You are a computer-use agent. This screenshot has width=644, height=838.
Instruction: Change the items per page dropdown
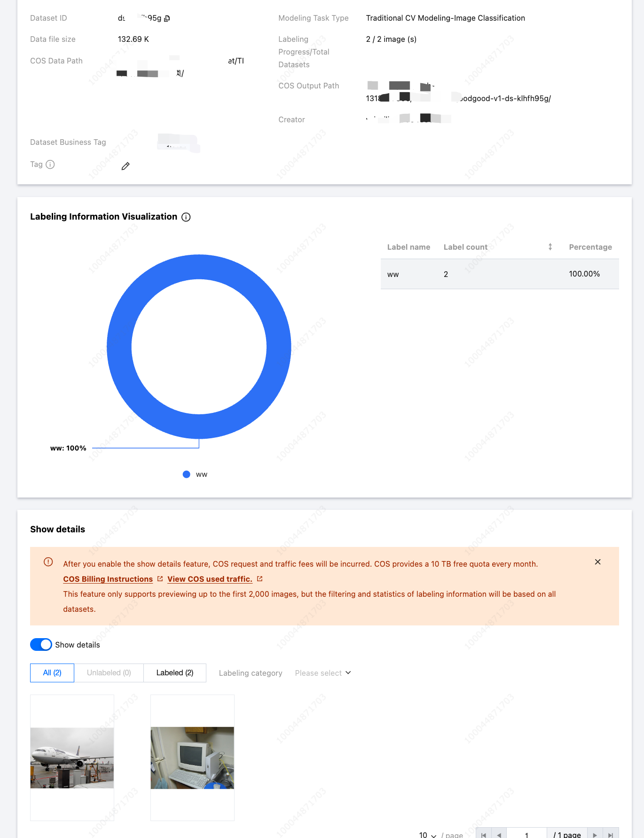427,835
